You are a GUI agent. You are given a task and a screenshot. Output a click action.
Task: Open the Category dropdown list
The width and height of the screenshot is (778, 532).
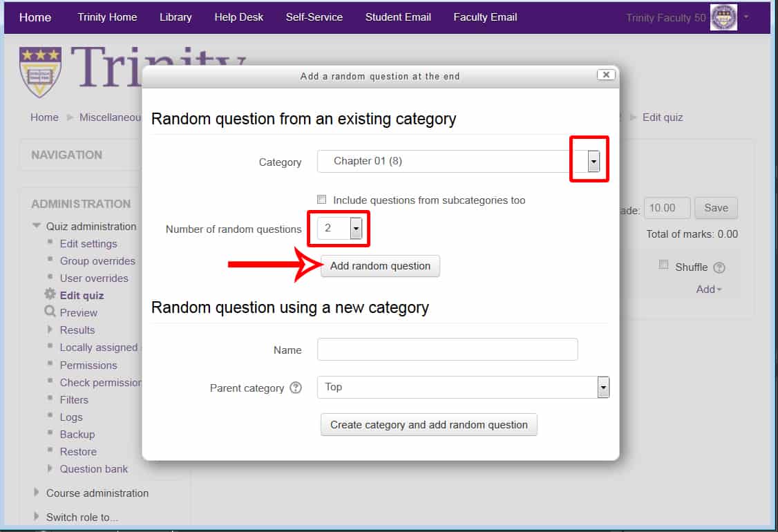click(x=593, y=162)
